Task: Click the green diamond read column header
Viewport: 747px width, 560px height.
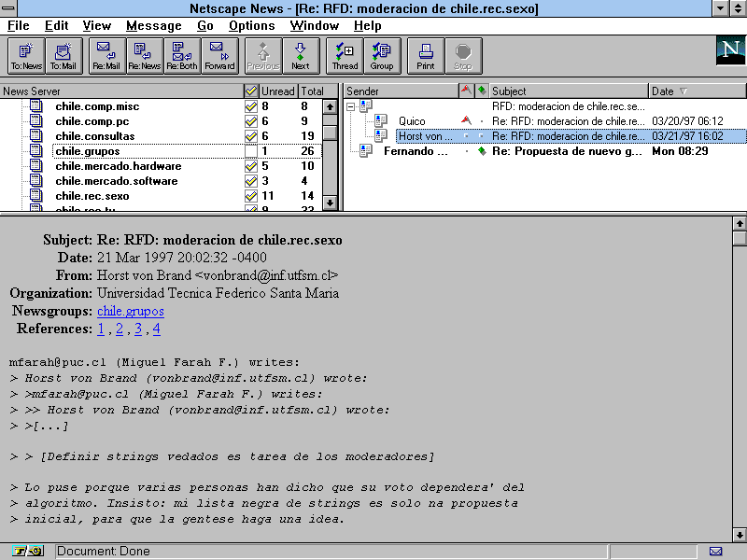Action: pos(482,91)
